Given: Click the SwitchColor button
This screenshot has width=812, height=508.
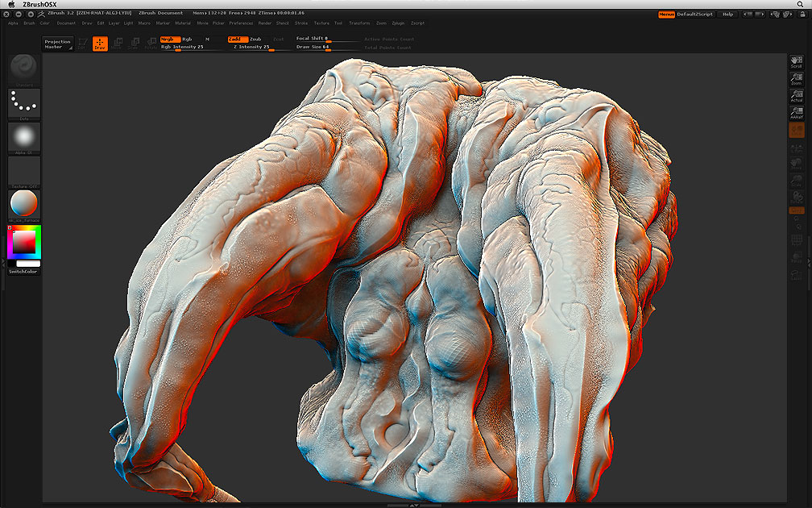Looking at the screenshot, I should point(24,272).
